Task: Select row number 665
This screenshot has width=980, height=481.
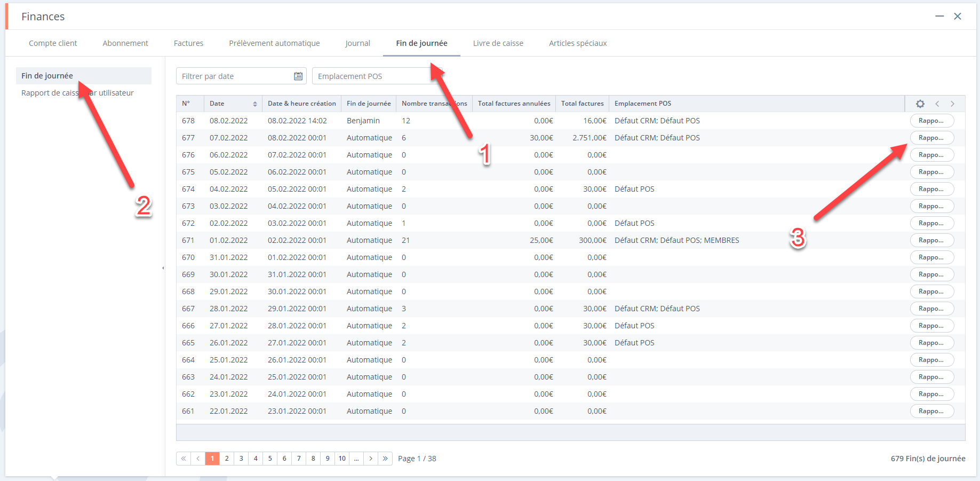Action: click(188, 343)
